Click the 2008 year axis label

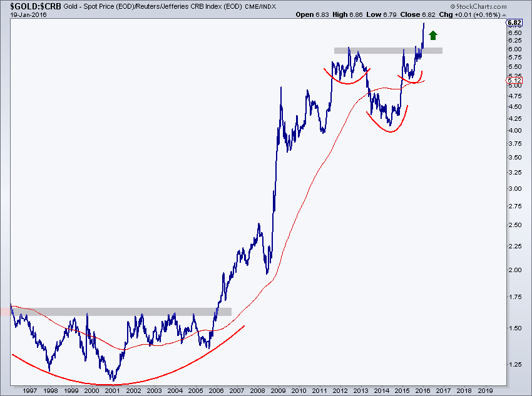click(x=257, y=391)
